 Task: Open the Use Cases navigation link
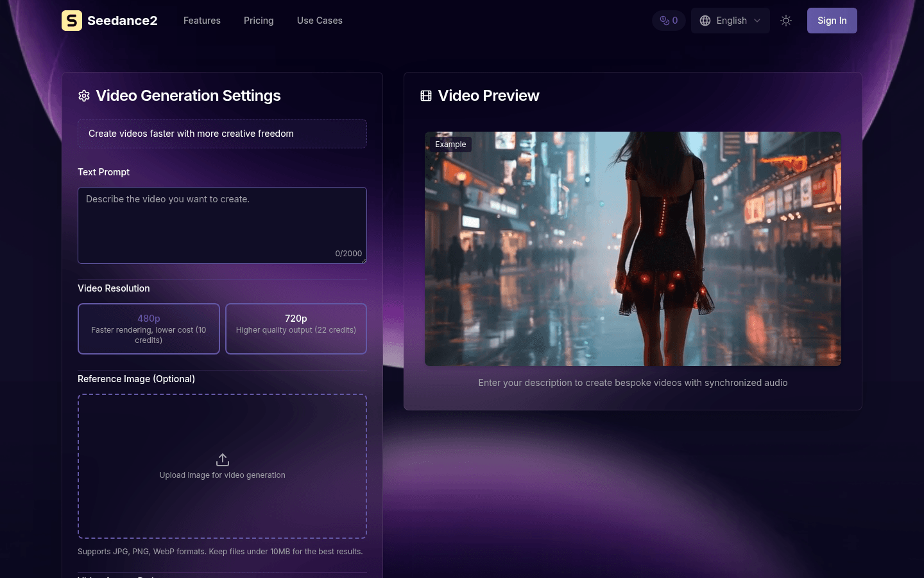[x=320, y=20]
